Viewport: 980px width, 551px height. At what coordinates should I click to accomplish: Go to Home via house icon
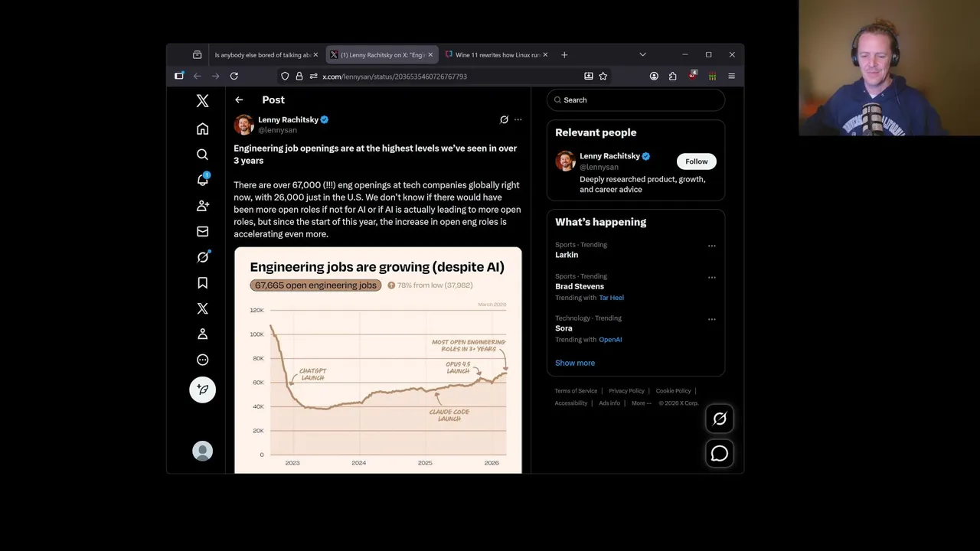tap(202, 129)
